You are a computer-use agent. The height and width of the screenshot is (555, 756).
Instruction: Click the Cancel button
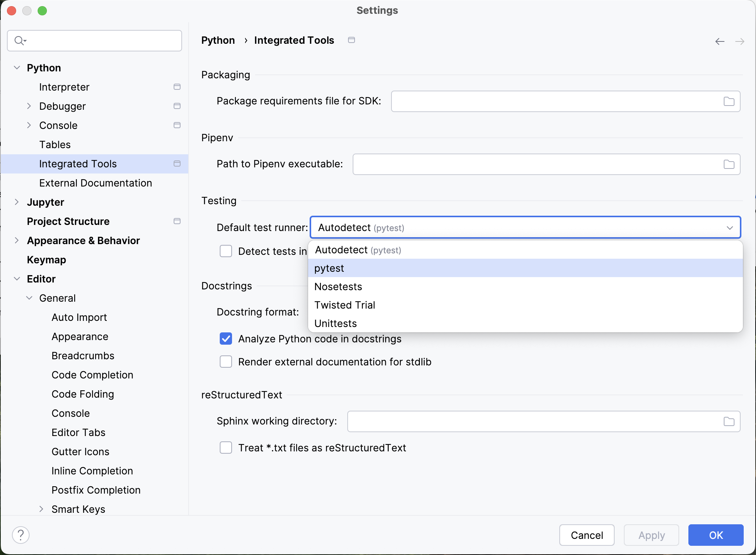pos(587,535)
